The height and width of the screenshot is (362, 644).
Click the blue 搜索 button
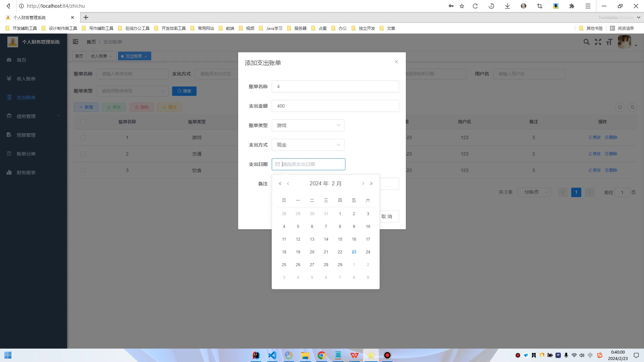184,91
